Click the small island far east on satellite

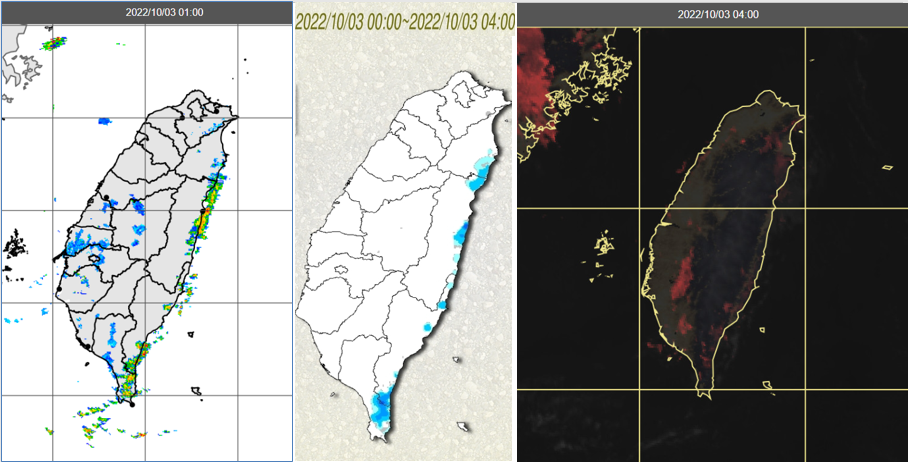coord(886,167)
